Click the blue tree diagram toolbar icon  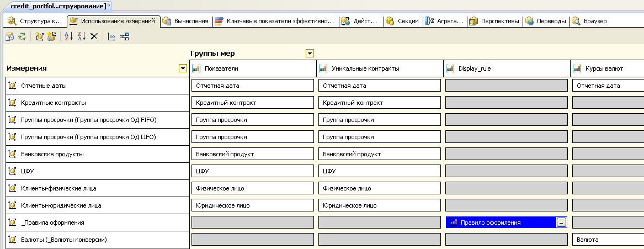coord(124,36)
